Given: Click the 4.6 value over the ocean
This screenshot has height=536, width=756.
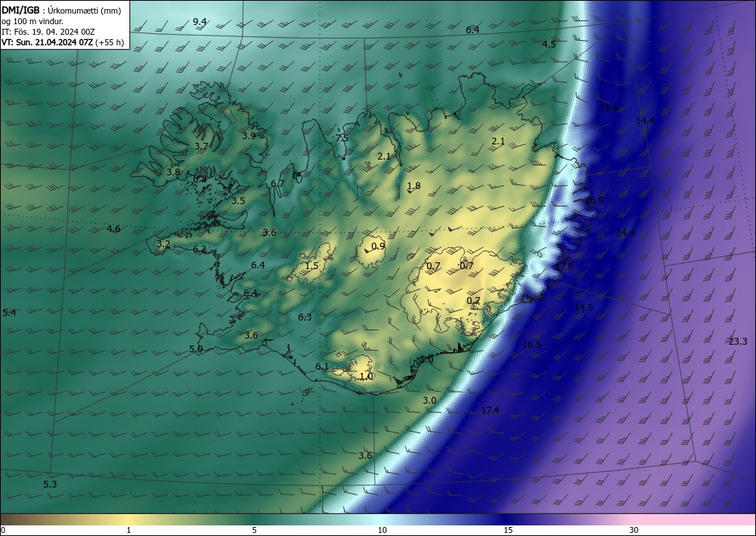Looking at the screenshot, I should [x=113, y=228].
